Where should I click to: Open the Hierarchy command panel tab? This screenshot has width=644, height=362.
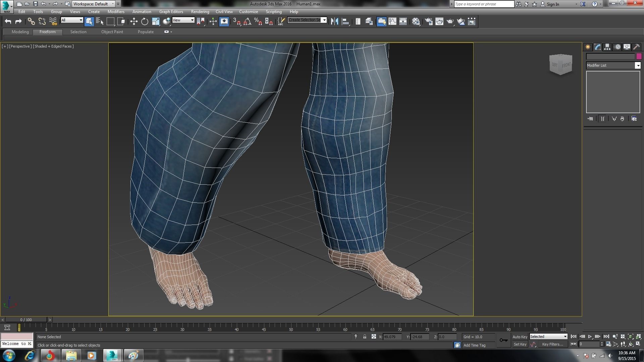point(607,47)
